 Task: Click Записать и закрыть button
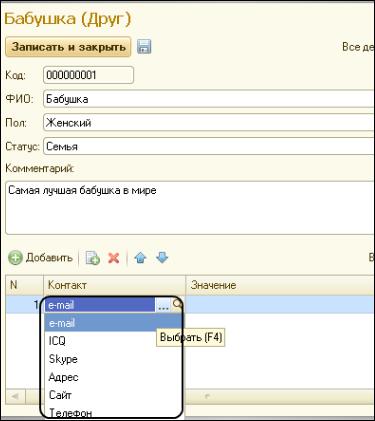68,47
